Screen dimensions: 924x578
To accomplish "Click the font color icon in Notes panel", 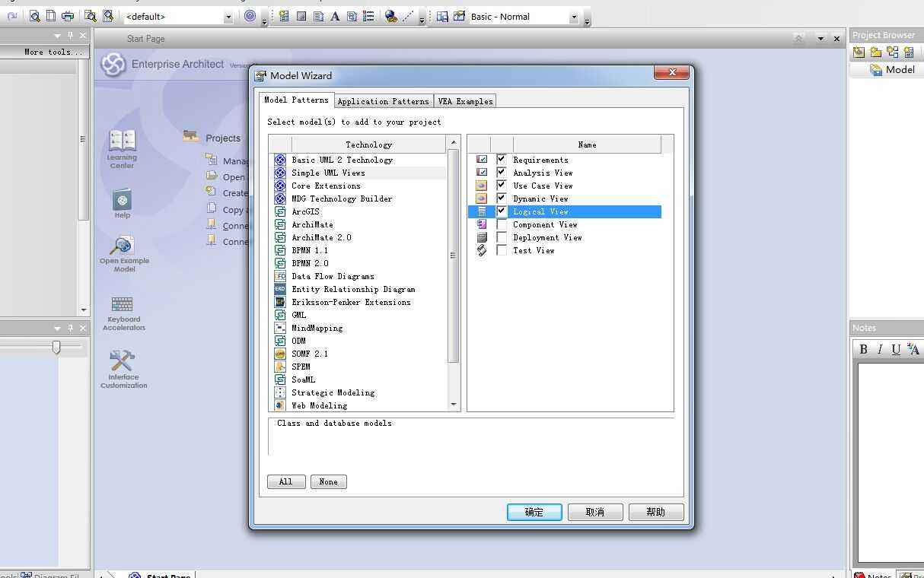I will click(913, 349).
